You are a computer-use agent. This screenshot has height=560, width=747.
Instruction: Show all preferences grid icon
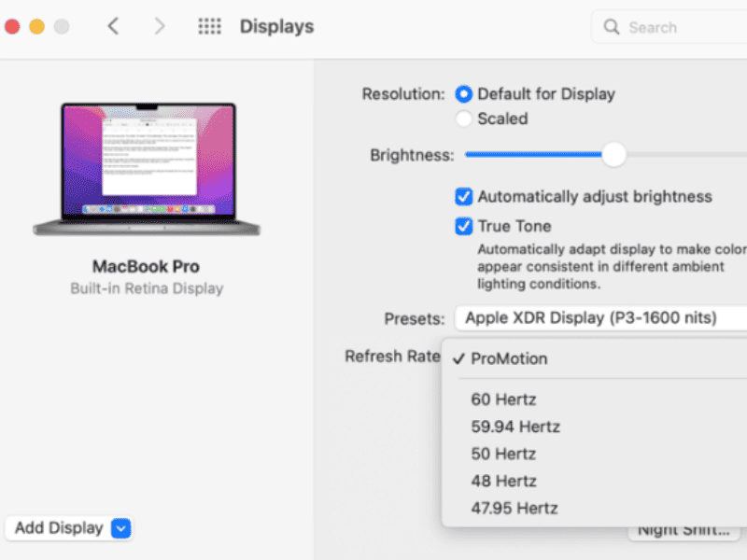(209, 27)
